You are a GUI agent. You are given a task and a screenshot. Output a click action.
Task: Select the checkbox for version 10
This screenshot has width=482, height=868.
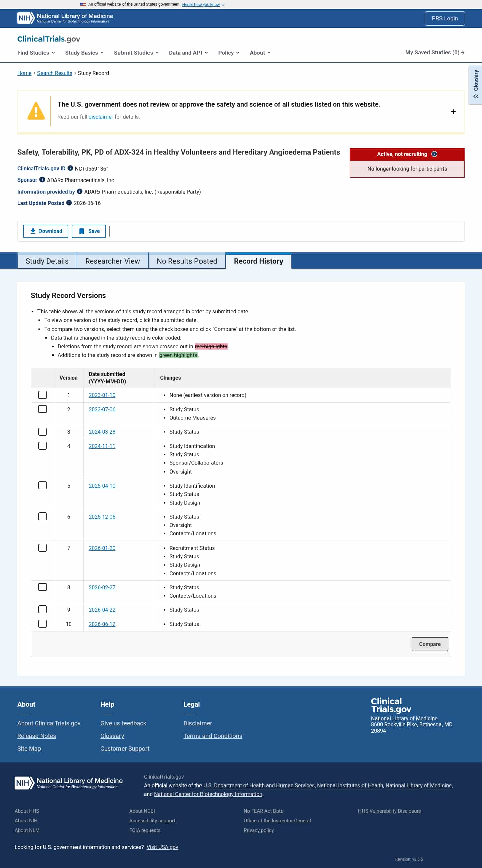coord(43,623)
